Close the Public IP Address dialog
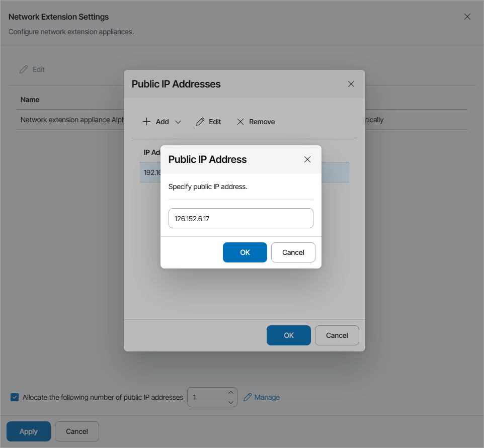 pyautogui.click(x=307, y=159)
